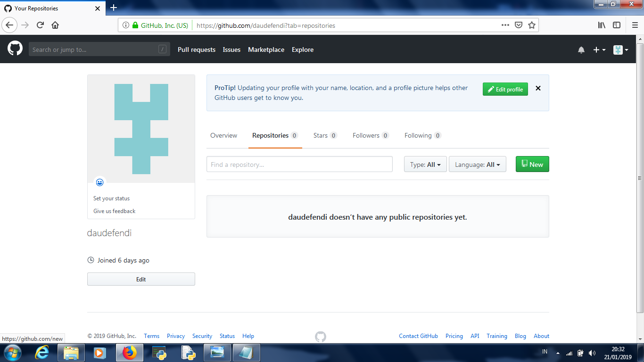Click the plus icon in the top navigation
Viewport: 644px width, 362px height.
click(596, 49)
